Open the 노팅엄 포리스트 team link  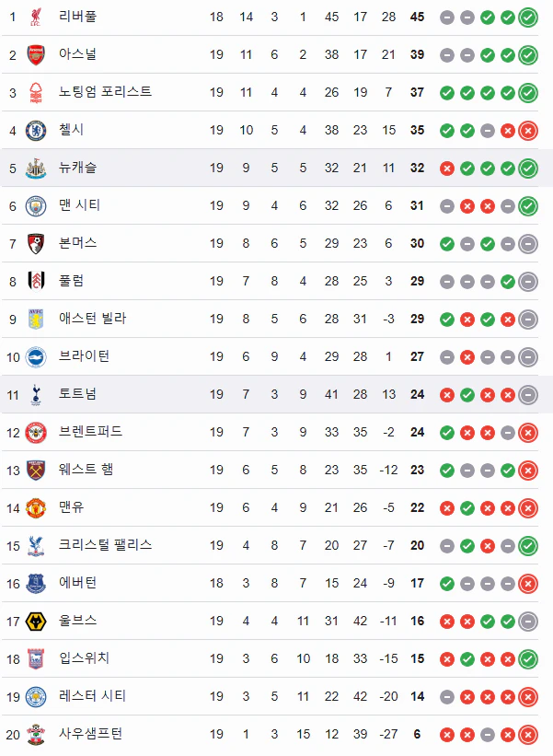[105, 91]
